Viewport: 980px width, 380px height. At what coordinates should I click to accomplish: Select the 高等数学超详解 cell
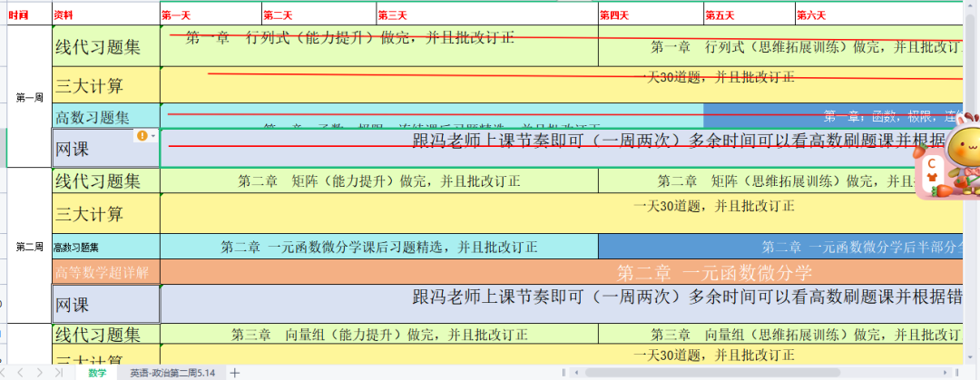point(105,272)
